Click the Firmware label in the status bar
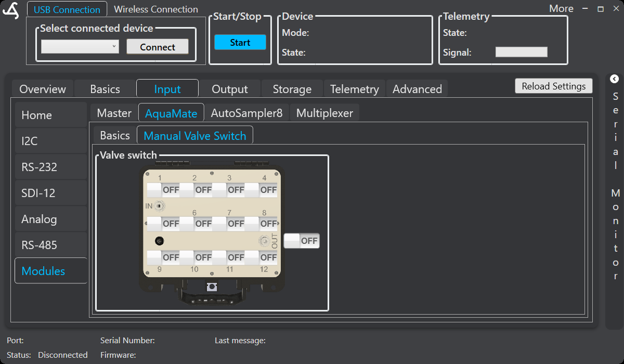 [118, 355]
